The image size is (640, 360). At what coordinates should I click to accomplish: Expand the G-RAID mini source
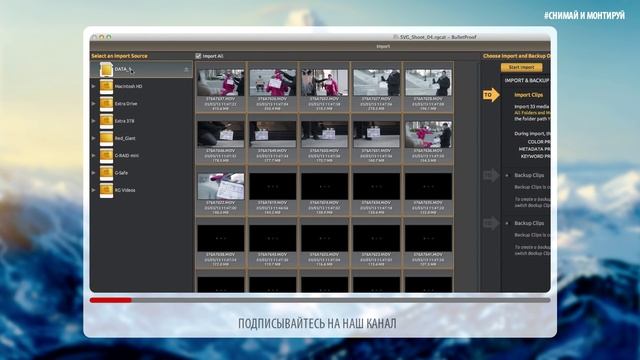pyautogui.click(x=93, y=156)
